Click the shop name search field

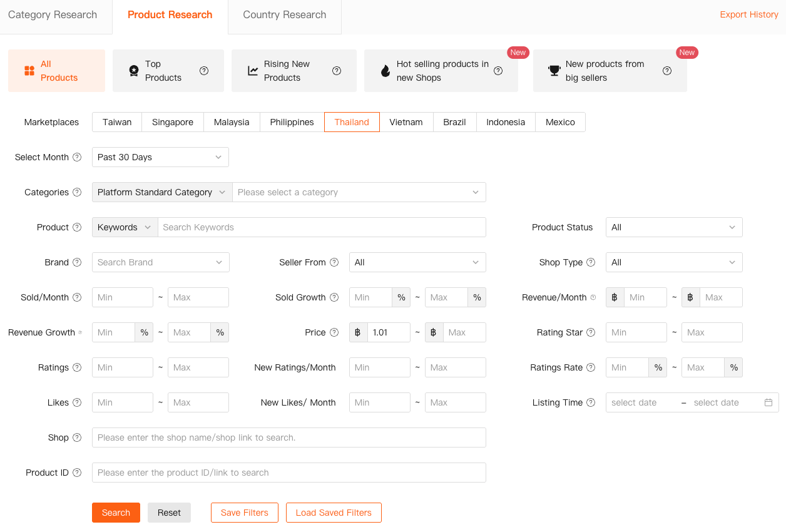pyautogui.click(x=288, y=437)
